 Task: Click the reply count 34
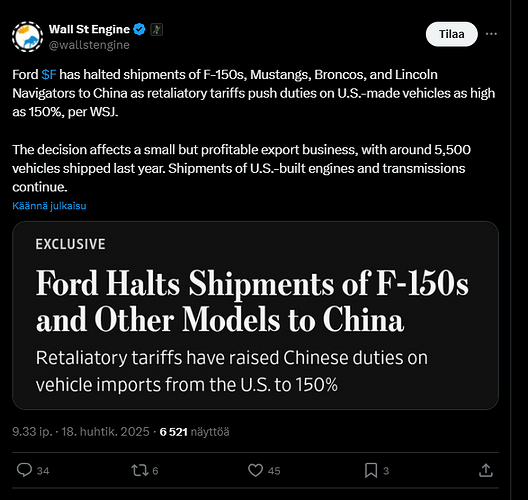pos(43,471)
